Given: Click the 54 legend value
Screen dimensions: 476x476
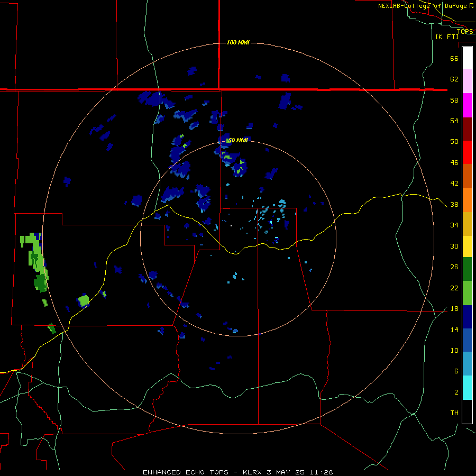Looking at the screenshot, I should [454, 121].
